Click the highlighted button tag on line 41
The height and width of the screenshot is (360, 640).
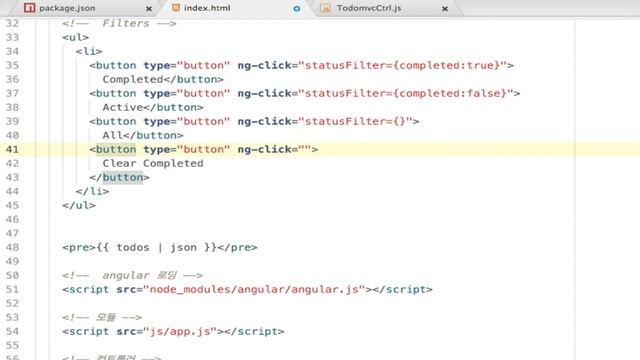click(116, 149)
